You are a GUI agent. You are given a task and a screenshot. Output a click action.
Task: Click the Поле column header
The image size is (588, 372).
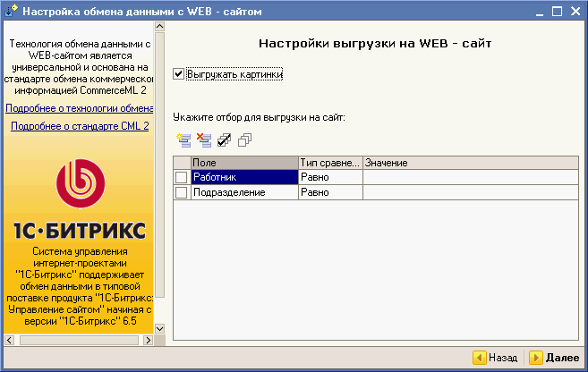click(243, 163)
